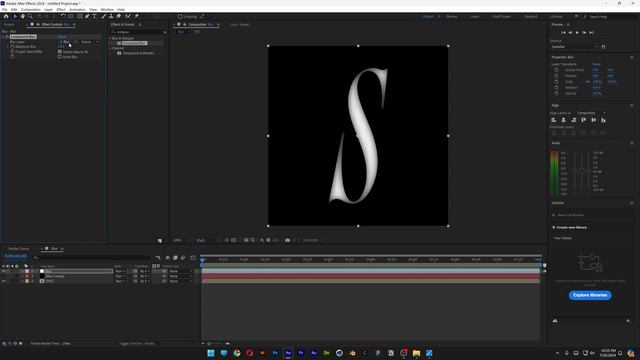
Task: Open Blur Layer dropdown in Effect Controls
Action: click(x=68, y=42)
